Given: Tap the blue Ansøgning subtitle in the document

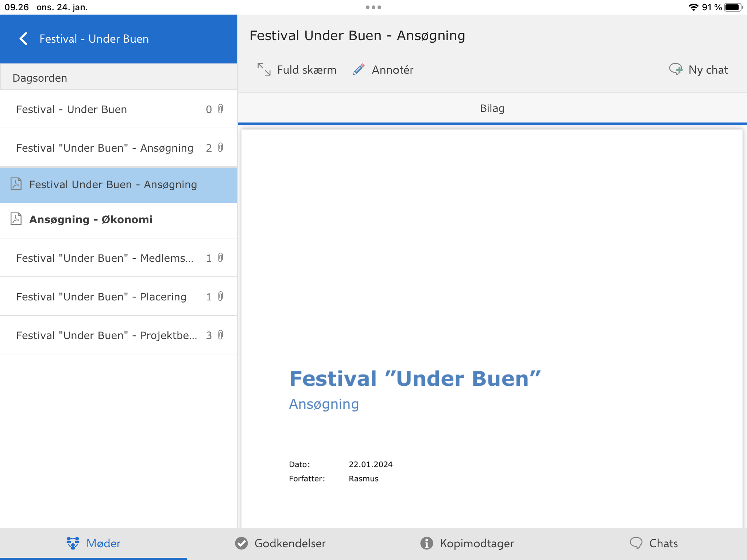Looking at the screenshot, I should (x=324, y=405).
